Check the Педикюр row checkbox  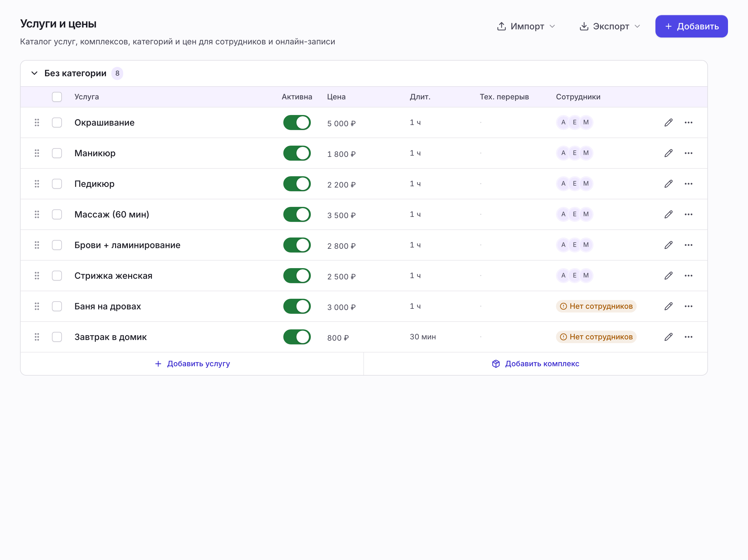click(57, 184)
